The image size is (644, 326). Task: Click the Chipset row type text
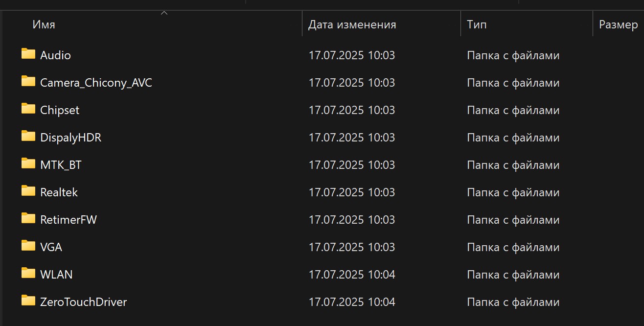[x=513, y=110]
